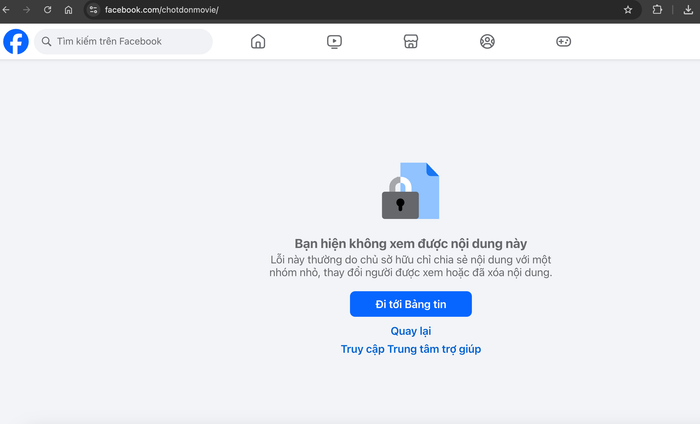700x424 pixels.
Task: Go back in browser history
Action: 6,10
